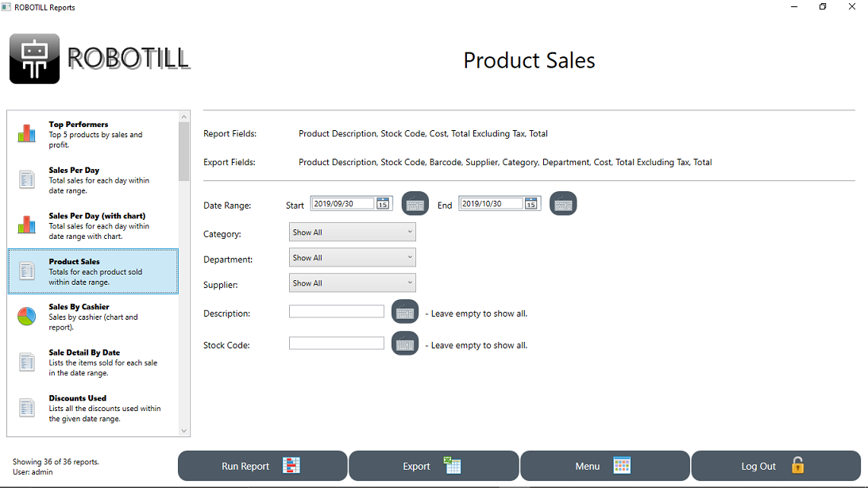
Task: Click the Export button
Action: tap(433, 466)
